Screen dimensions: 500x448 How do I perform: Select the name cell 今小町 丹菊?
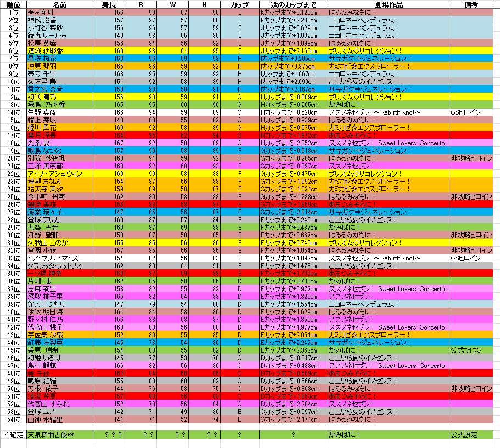click(x=60, y=197)
